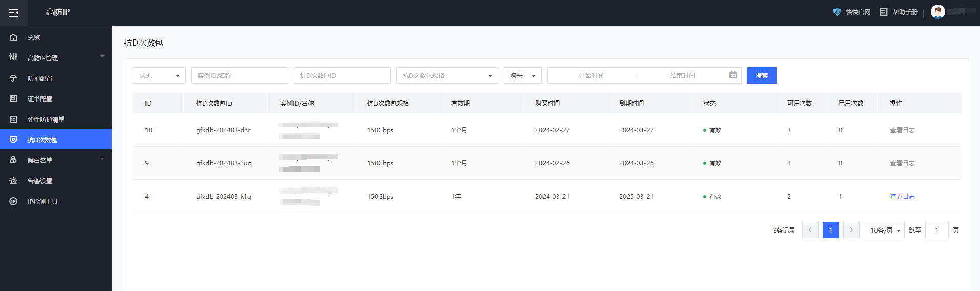
Task: Click the 实例ID/名称 input field
Action: pyautogui.click(x=239, y=75)
